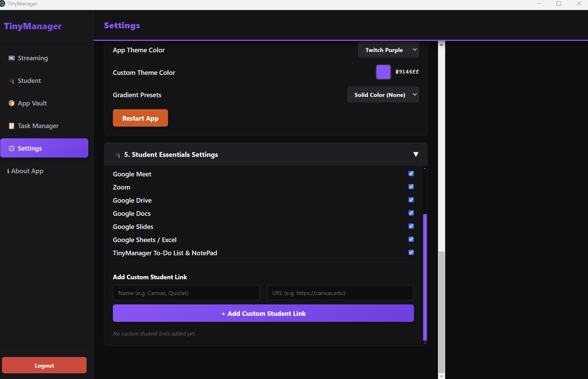Click the Restart App button
Screen dimensions: 588x379
click(140, 118)
